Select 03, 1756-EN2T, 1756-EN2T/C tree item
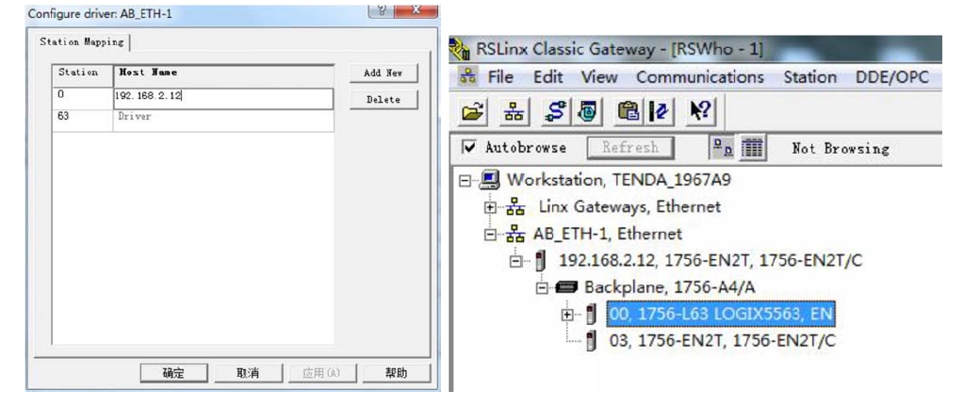Viewport: 980px width, 407px height. click(722, 341)
